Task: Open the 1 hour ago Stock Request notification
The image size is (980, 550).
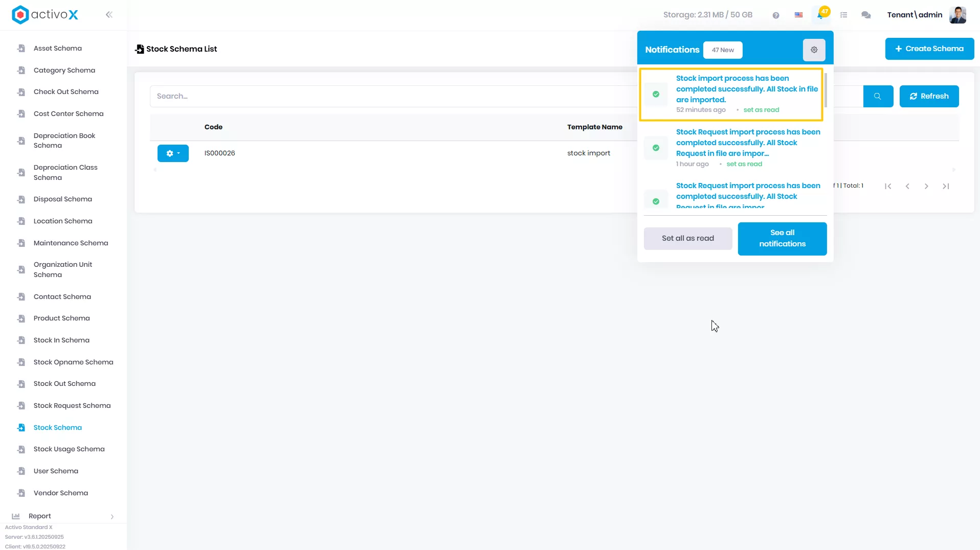Action: pos(748,143)
